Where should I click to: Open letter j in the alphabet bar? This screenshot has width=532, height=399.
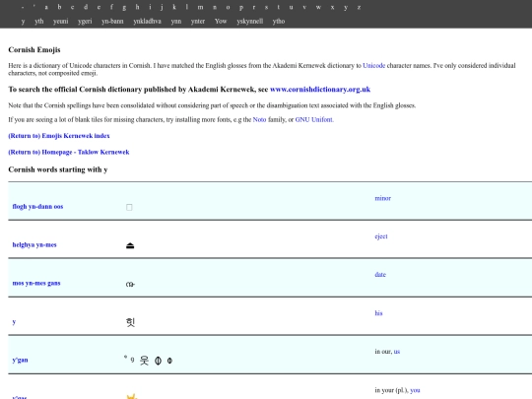click(x=162, y=7)
